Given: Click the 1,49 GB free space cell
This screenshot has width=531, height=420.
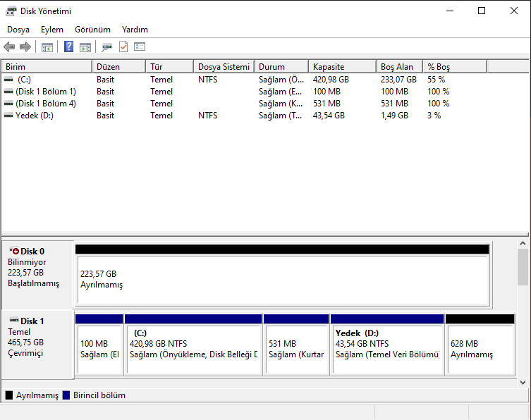Looking at the screenshot, I should tap(394, 116).
